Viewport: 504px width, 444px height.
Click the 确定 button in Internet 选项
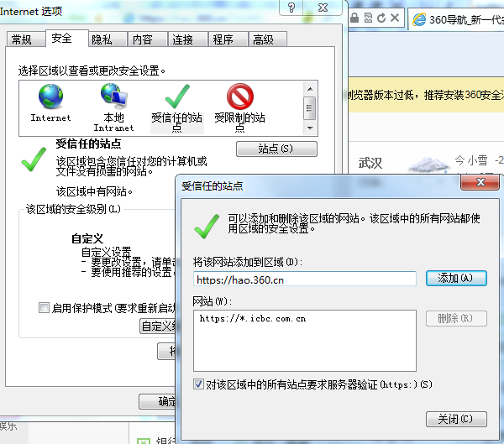[158, 401]
